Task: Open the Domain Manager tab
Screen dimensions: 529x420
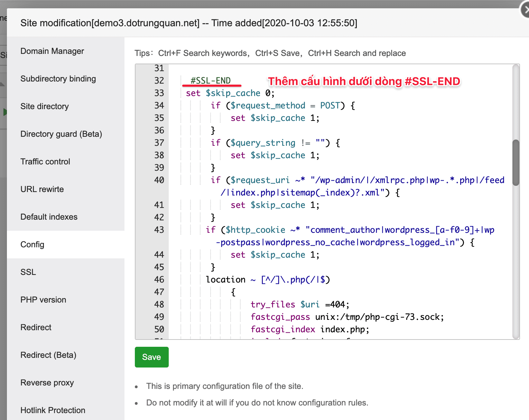Action: (x=52, y=51)
